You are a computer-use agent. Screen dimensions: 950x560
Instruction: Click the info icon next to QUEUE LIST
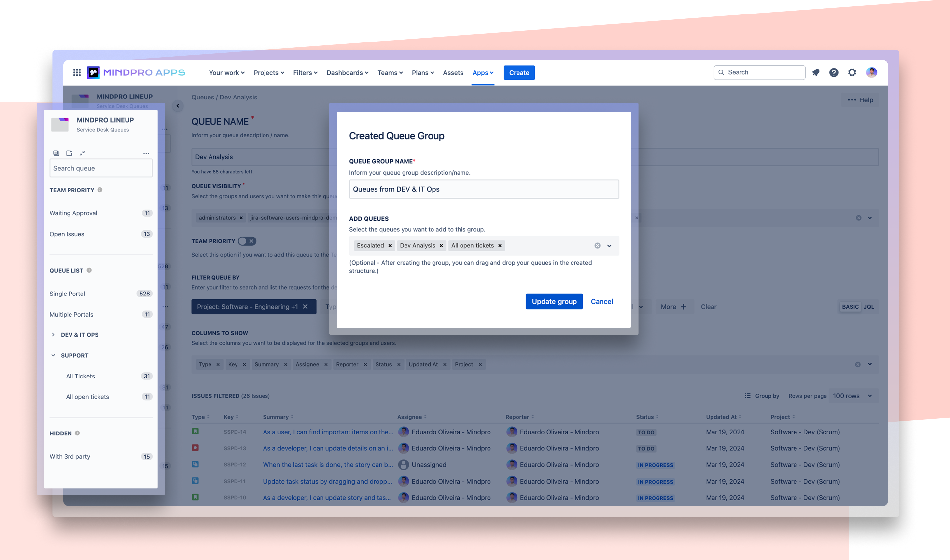[89, 270]
